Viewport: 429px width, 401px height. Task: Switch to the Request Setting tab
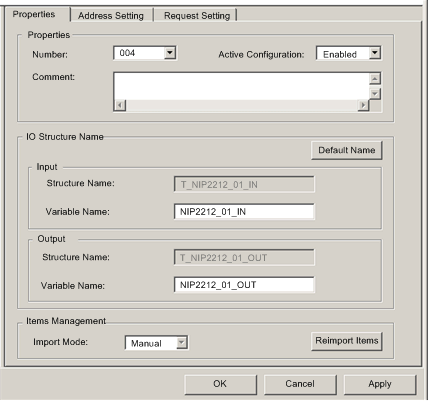coord(197,15)
